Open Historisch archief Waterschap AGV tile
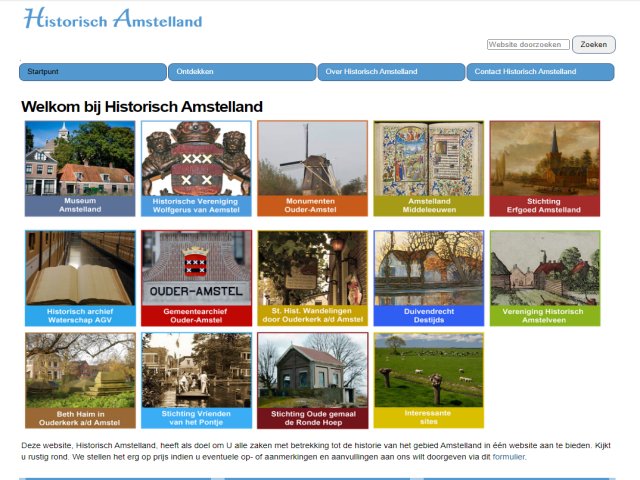The image size is (640, 480). 80,278
